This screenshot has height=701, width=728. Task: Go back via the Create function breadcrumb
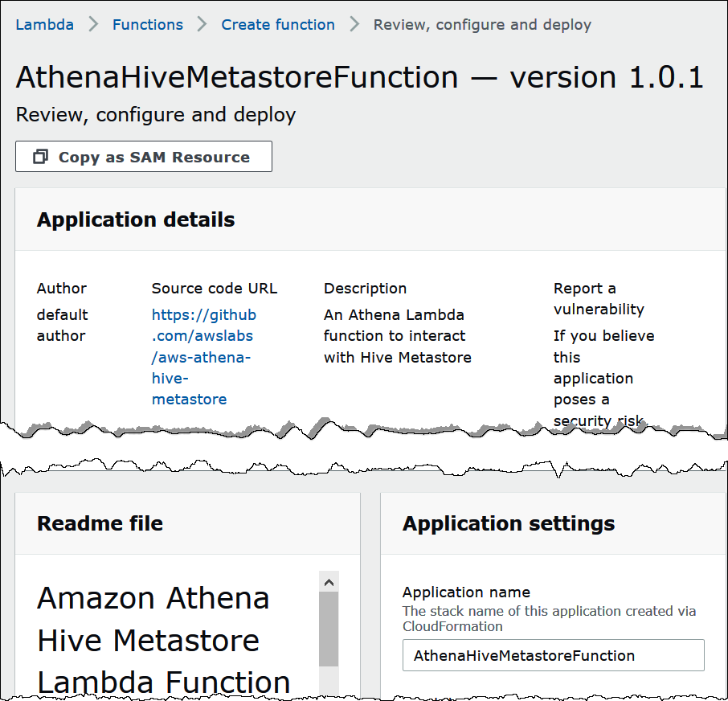(x=277, y=25)
